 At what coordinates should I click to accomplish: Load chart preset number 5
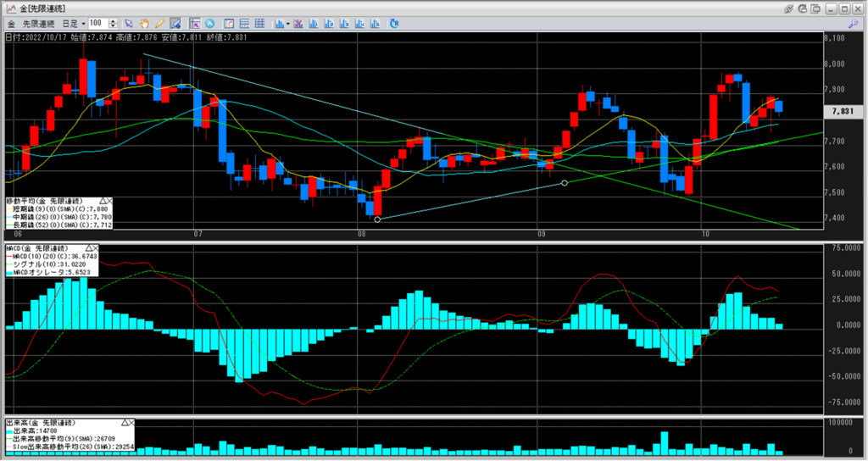375,24
